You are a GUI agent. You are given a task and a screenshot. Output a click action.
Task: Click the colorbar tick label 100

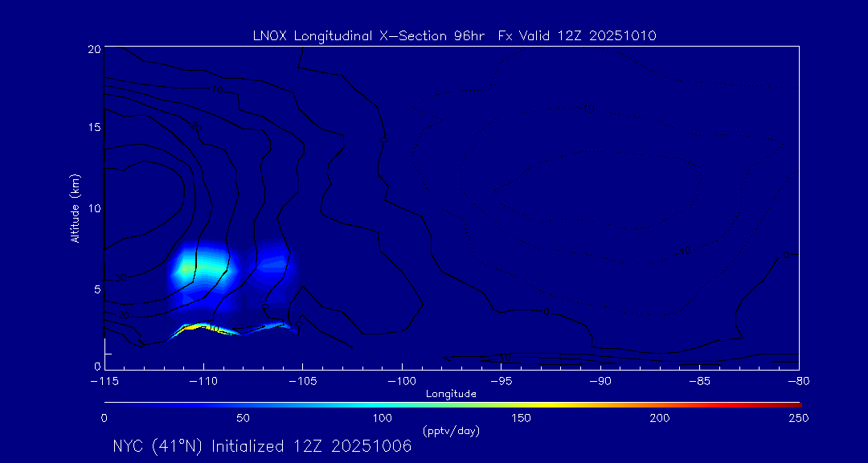[382, 418]
